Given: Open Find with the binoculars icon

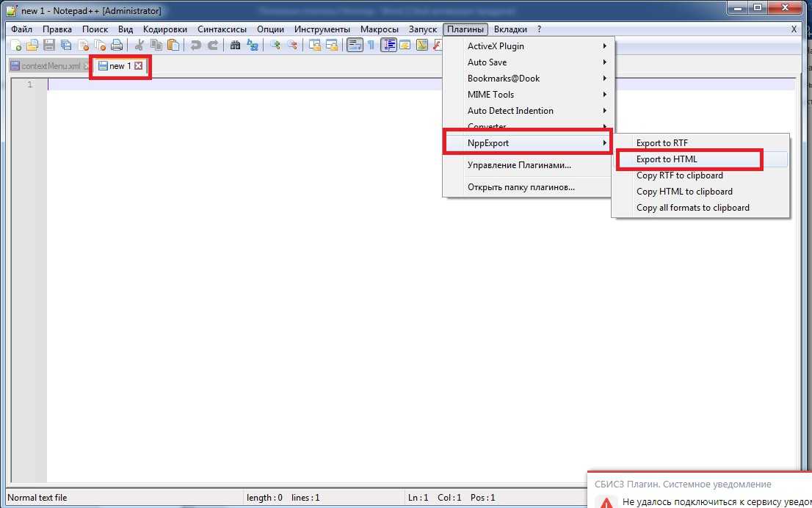Looking at the screenshot, I should (x=236, y=46).
